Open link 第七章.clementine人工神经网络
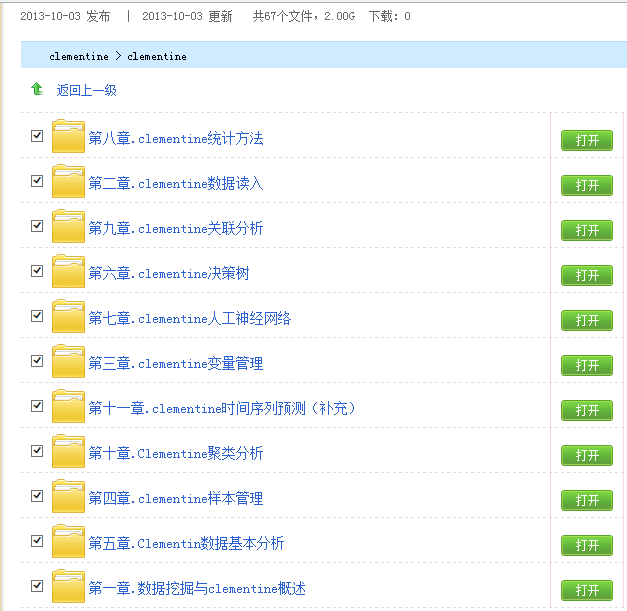The width and height of the screenshot is (627, 611). tap(190, 318)
